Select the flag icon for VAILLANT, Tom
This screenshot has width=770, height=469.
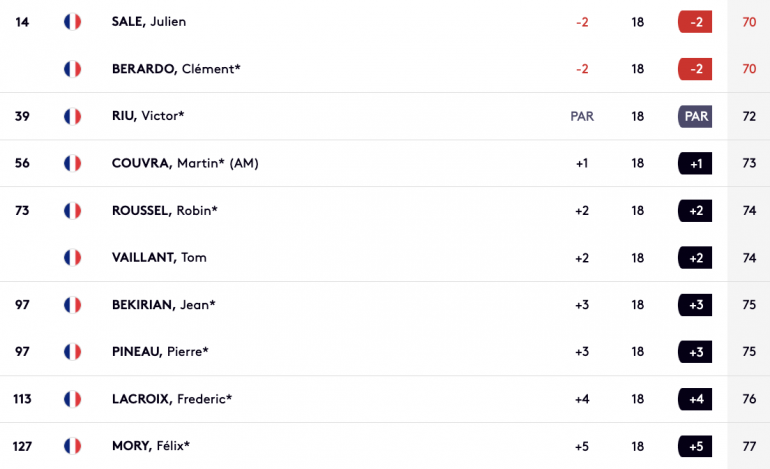(x=72, y=257)
